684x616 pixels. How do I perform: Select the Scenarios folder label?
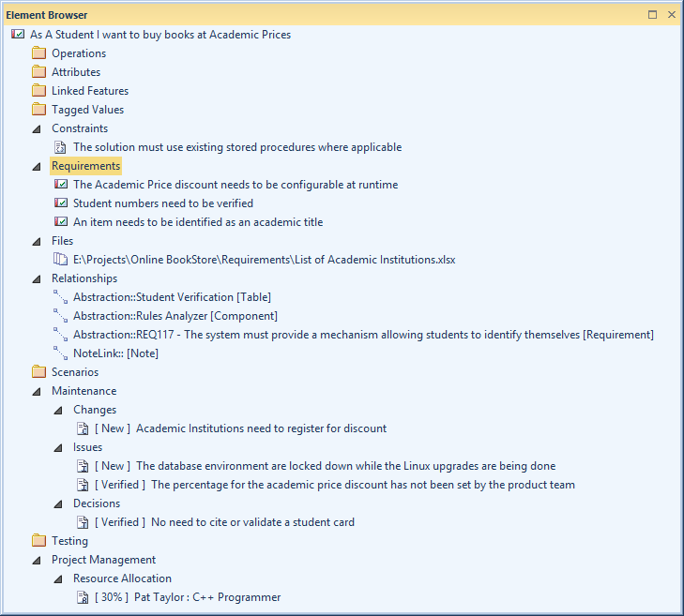point(75,372)
